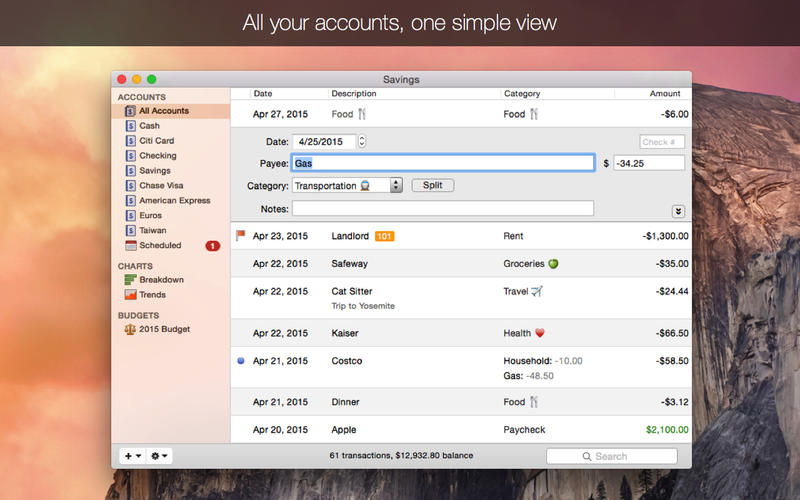The image size is (800, 500).
Task: Select the Citi Card account
Action: coord(157,141)
